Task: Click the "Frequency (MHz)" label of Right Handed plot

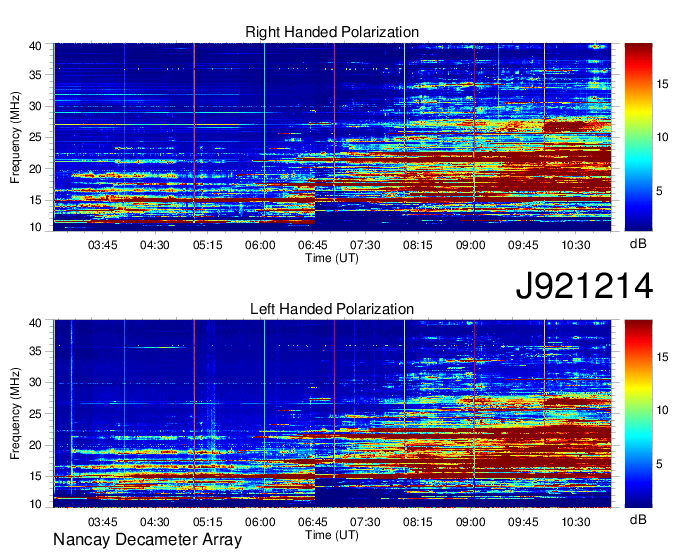Action: pos(15,137)
